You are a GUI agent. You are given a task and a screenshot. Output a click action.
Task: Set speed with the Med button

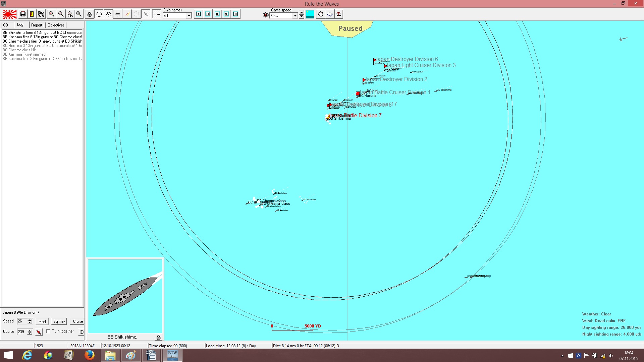coord(42,321)
